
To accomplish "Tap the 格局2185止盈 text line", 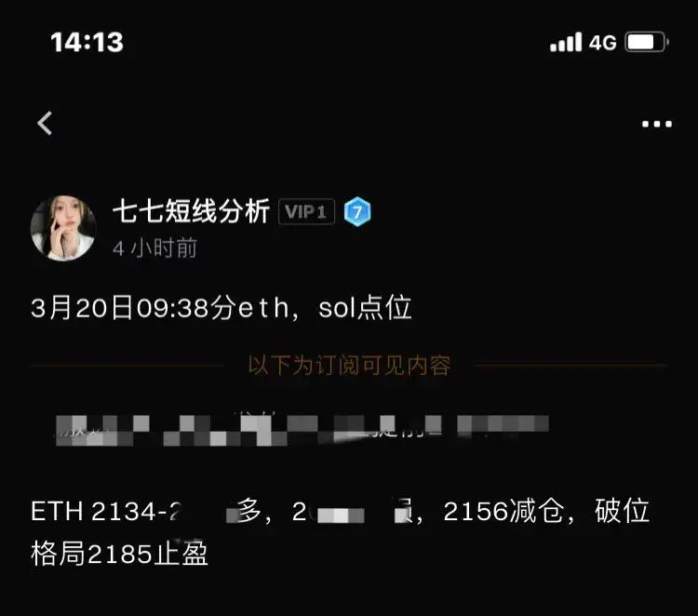I will pyautogui.click(x=119, y=555).
